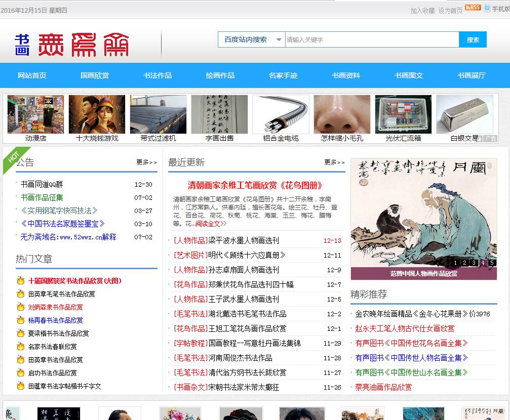Switch slideshow to slide 5

click(x=492, y=263)
